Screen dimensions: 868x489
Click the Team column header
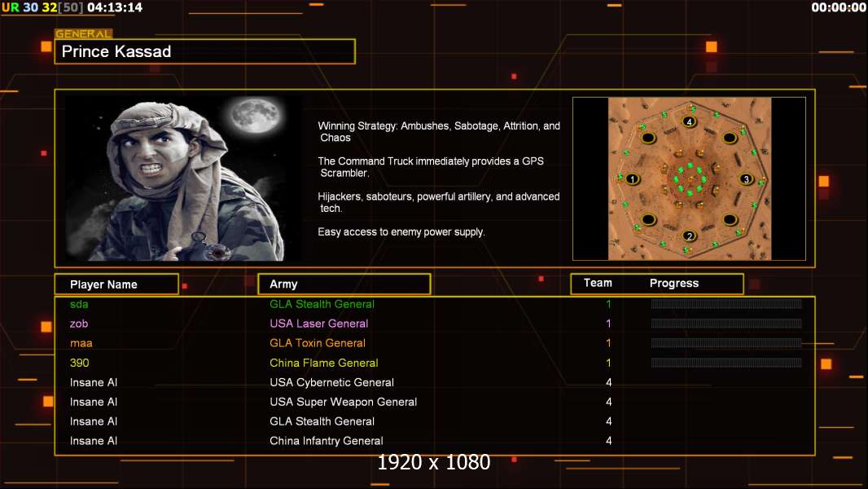point(598,283)
